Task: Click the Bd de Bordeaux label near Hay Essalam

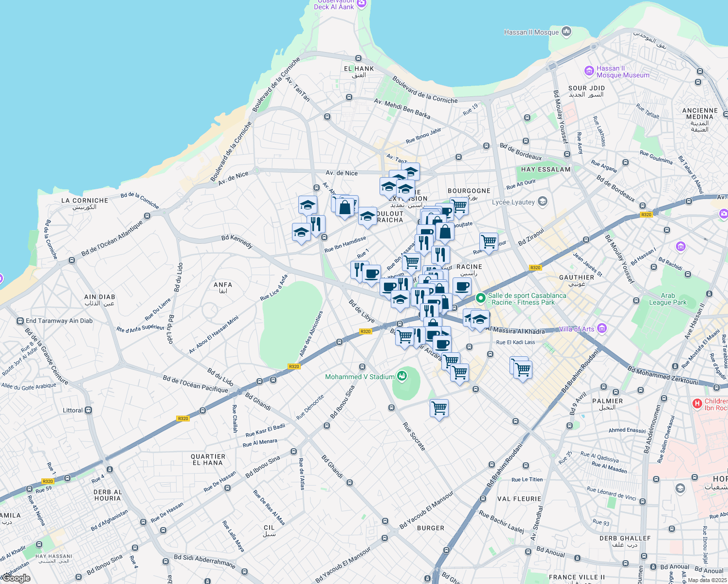Action: coord(521,151)
